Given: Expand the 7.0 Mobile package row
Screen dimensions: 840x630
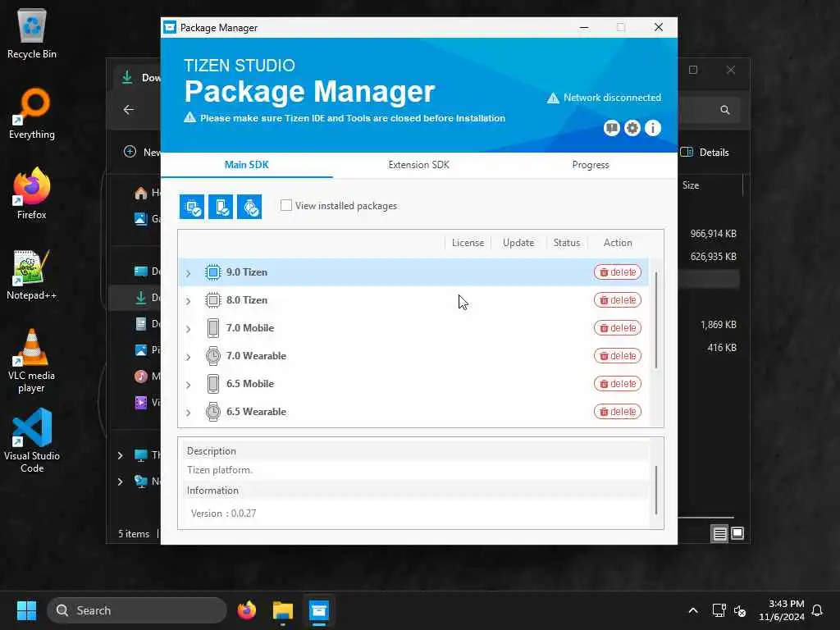Looking at the screenshot, I should pyautogui.click(x=188, y=329).
